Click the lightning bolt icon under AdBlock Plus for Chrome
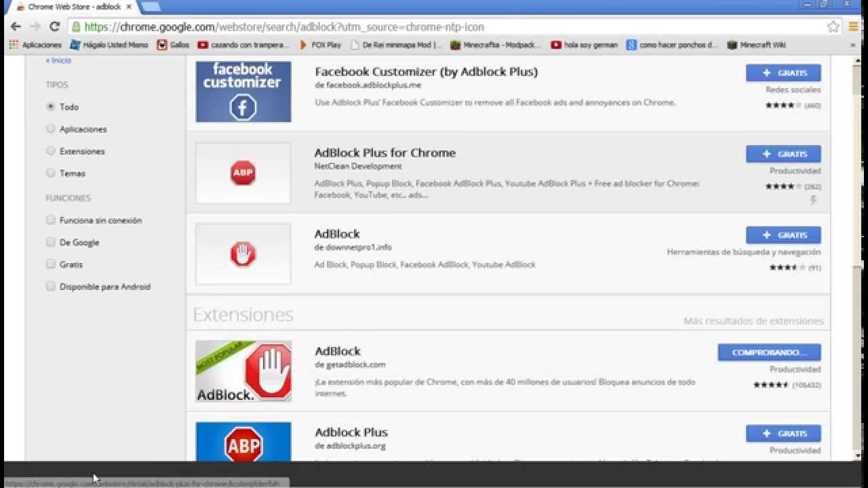Viewport: 868px width, 488px height. tap(814, 201)
